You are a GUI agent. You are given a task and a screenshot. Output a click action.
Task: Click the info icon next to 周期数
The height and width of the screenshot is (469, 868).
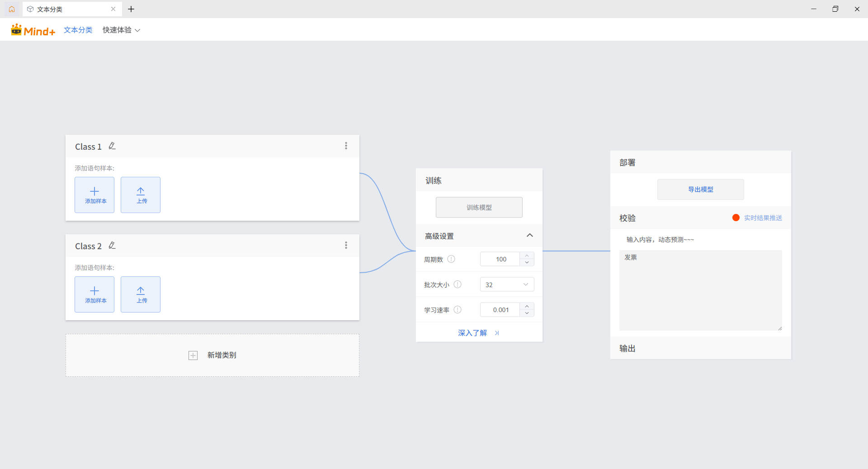[x=451, y=259]
